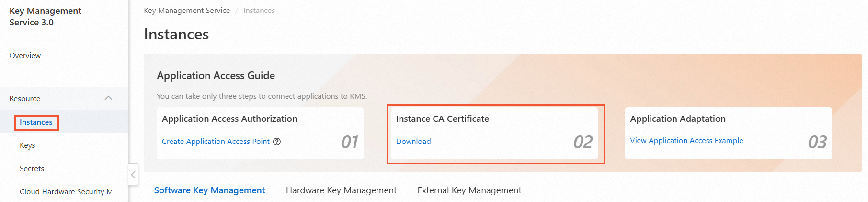868x202 pixels.
Task: Click Key Management Service breadcrumb
Action: coord(187,11)
